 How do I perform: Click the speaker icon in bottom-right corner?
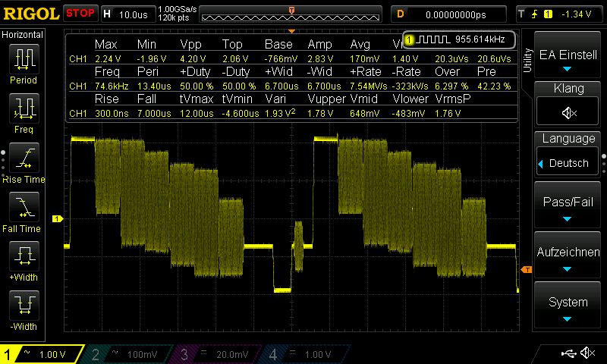coord(587,353)
